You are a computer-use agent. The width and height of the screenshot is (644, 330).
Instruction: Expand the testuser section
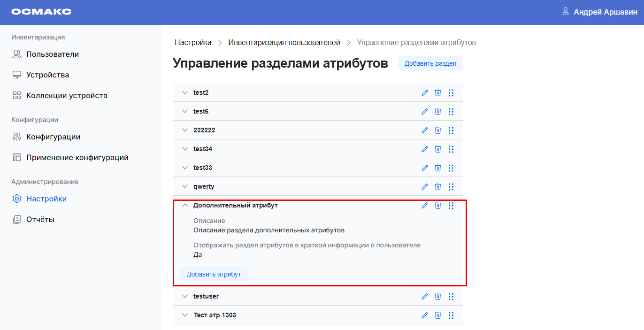[x=185, y=297]
